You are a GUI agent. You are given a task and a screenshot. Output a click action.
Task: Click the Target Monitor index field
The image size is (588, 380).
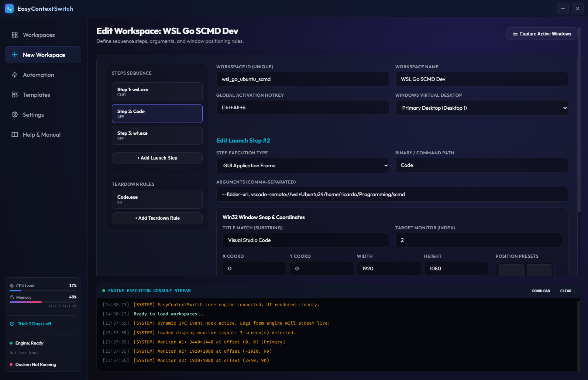(x=479, y=240)
